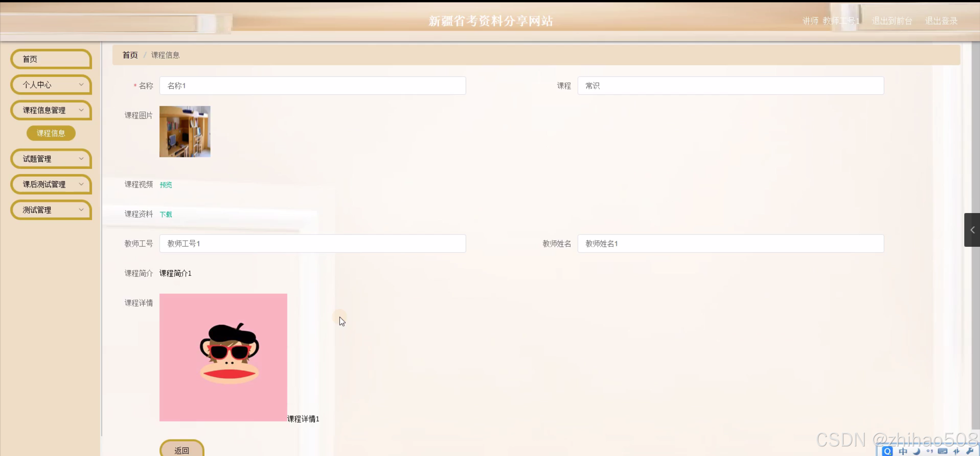Image resolution: width=980 pixels, height=456 pixels.
Task: Toggle Chinese input mode 中 indicator
Action: 903,451
